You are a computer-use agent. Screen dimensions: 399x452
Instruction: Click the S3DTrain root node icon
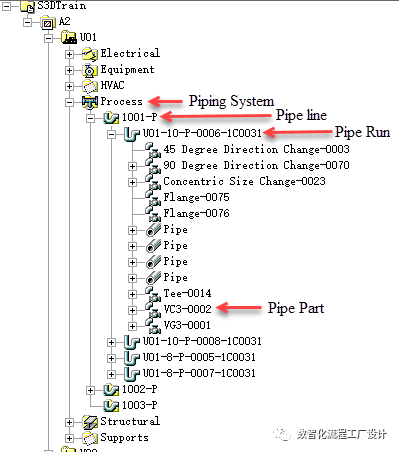tap(27, 7)
